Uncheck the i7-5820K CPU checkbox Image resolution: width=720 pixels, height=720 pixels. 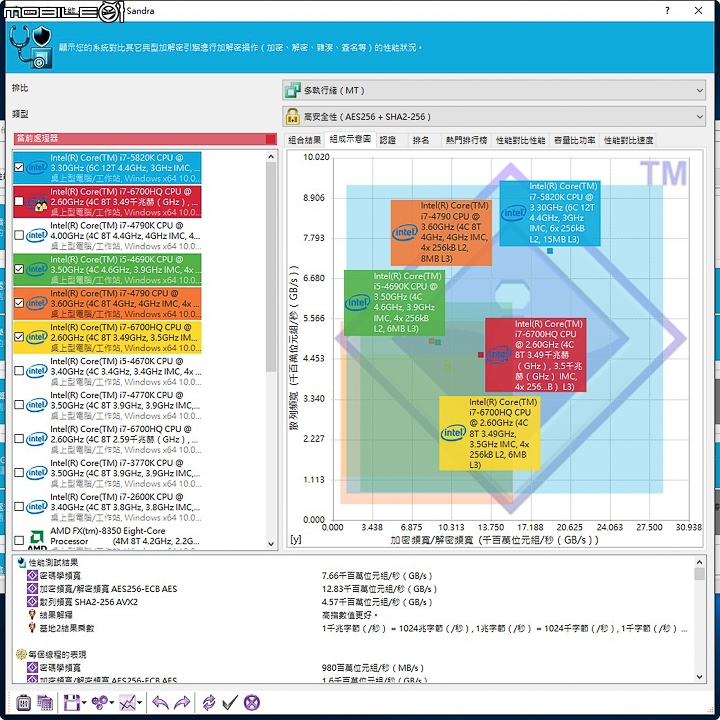click(19, 167)
